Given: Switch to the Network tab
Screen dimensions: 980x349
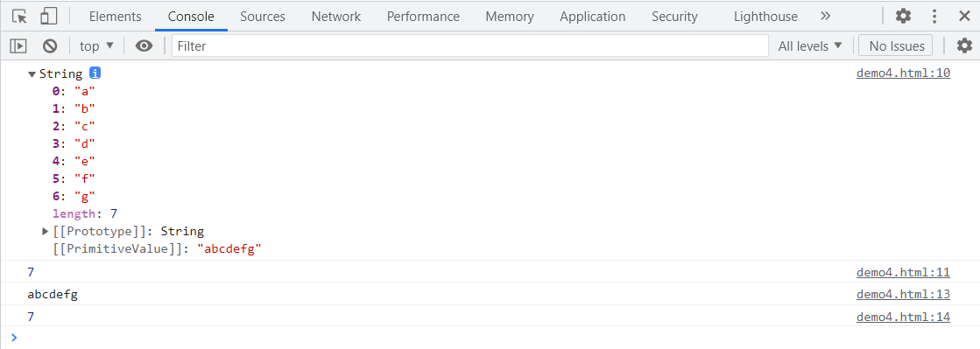Looking at the screenshot, I should (336, 17).
